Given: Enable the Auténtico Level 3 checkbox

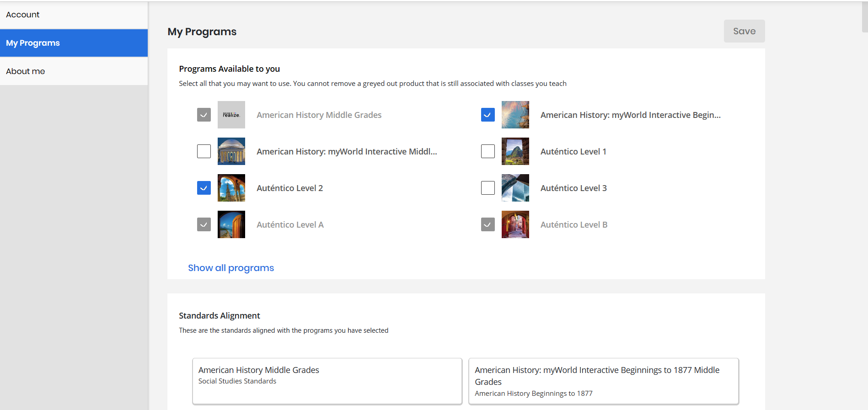Looking at the screenshot, I should pyautogui.click(x=488, y=188).
